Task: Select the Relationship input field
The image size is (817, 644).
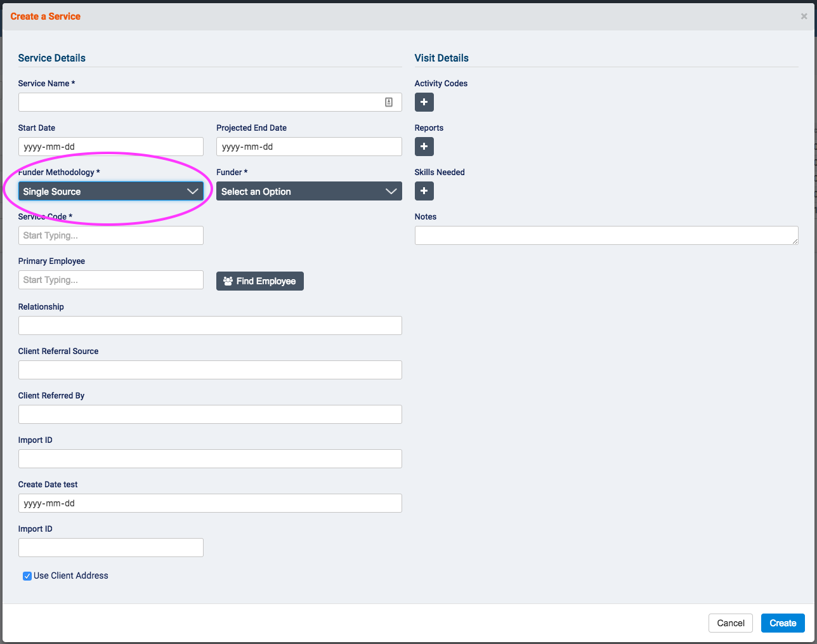Action: coord(210,325)
